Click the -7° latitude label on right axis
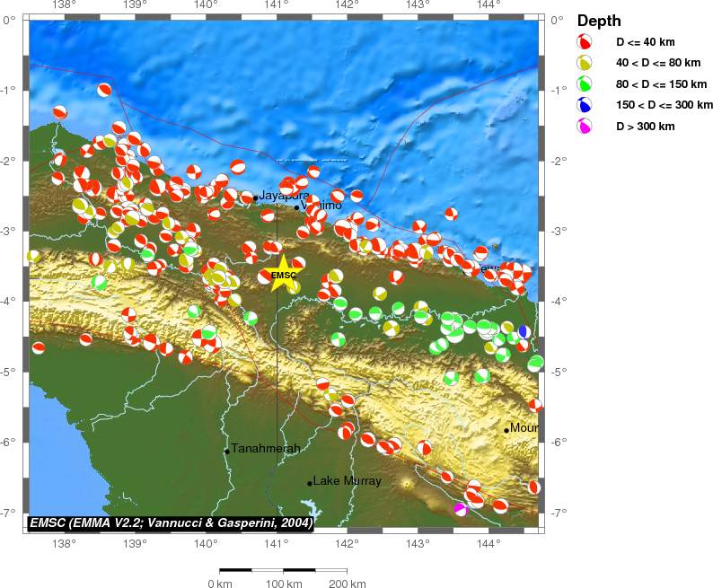The width and height of the screenshot is (713, 588). 559,512
